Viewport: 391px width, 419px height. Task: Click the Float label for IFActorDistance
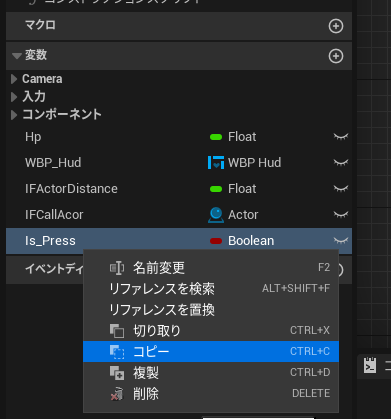[242, 189]
